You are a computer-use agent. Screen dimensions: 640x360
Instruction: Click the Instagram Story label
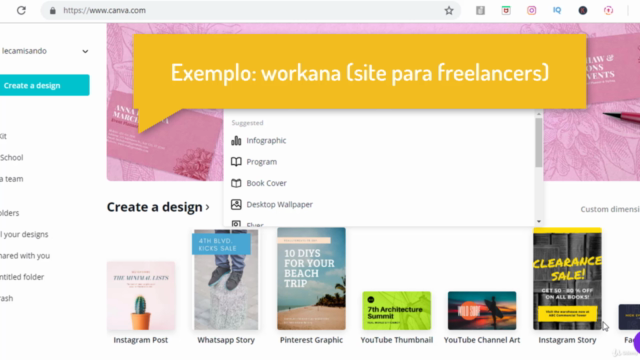pos(567,340)
